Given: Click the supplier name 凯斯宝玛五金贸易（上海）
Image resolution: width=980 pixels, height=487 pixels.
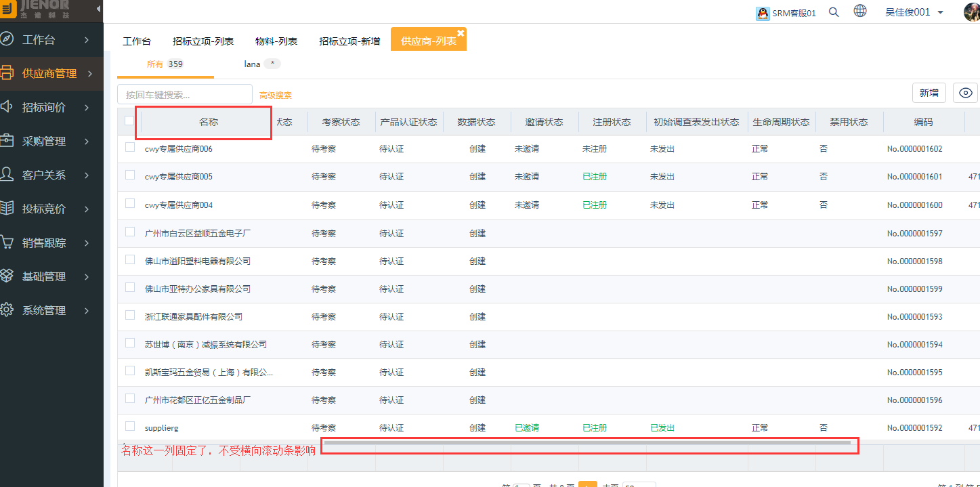Looking at the screenshot, I should click(209, 372).
